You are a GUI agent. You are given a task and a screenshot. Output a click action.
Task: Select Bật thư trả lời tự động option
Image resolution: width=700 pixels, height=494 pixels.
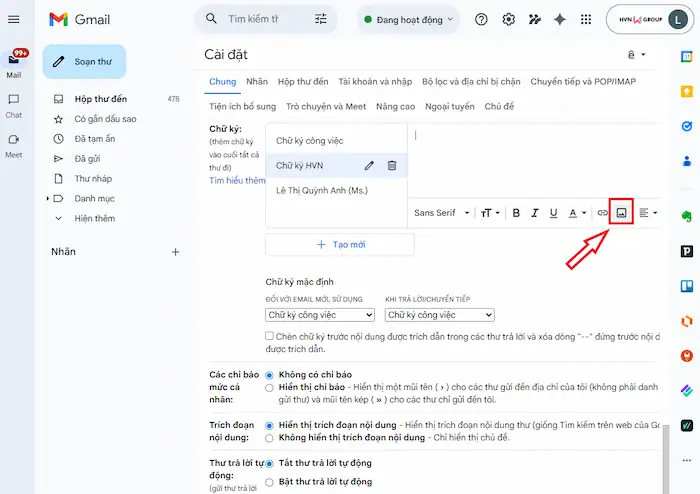[x=270, y=481]
